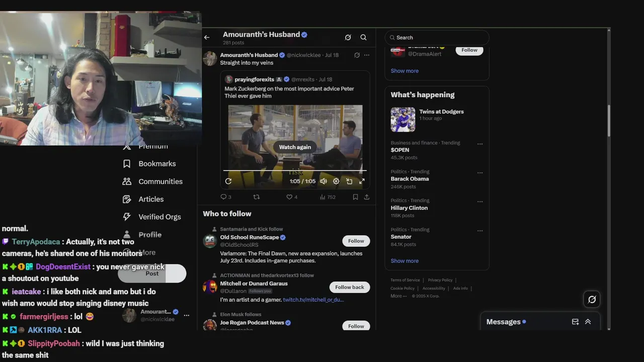Click the Post compose button

152,274
